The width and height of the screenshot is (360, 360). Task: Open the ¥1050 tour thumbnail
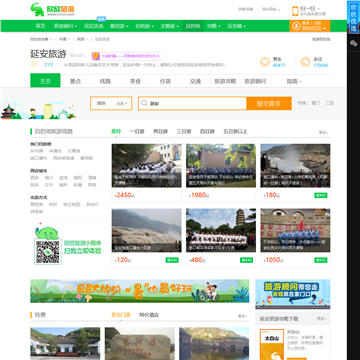(x=295, y=230)
